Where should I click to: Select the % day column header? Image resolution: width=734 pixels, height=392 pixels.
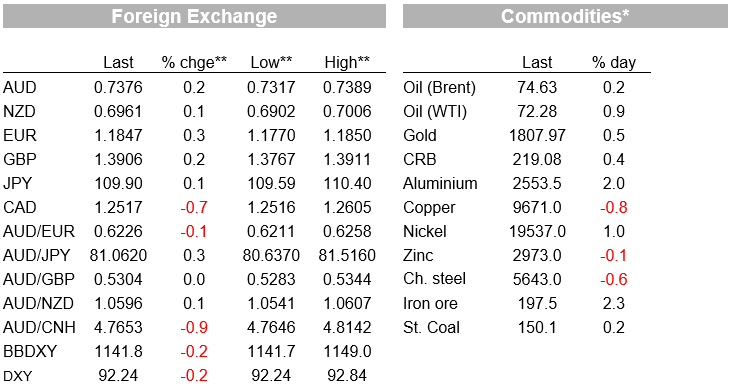click(x=614, y=62)
